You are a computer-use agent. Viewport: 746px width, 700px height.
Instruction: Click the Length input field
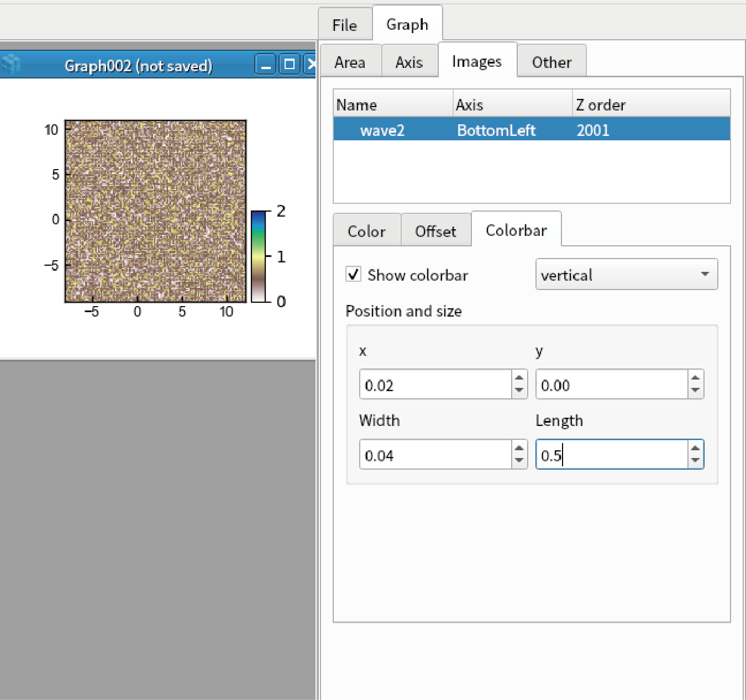coord(612,455)
